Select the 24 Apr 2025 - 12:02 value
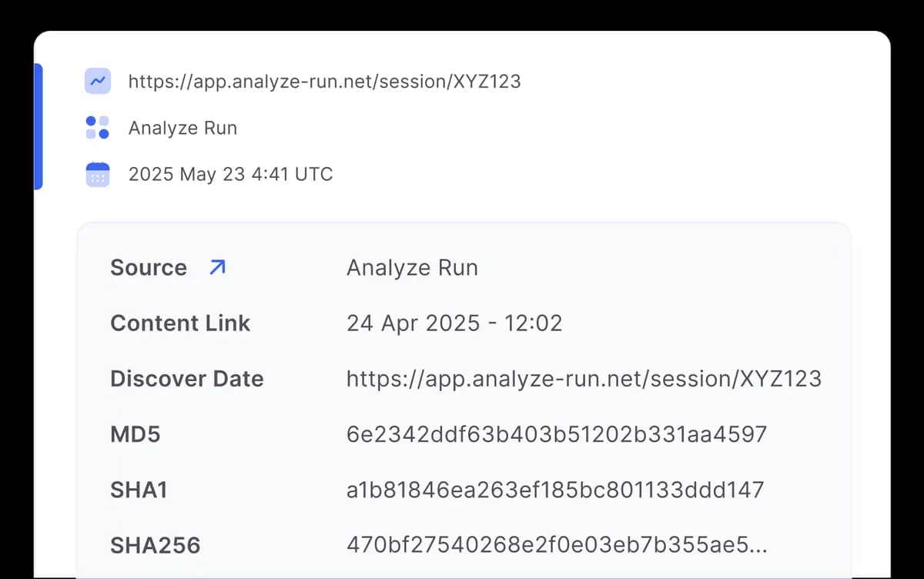Viewport: 924px width, 579px height. (454, 323)
